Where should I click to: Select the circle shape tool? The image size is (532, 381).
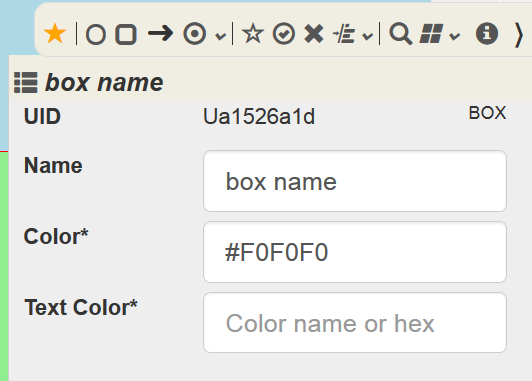tap(96, 34)
